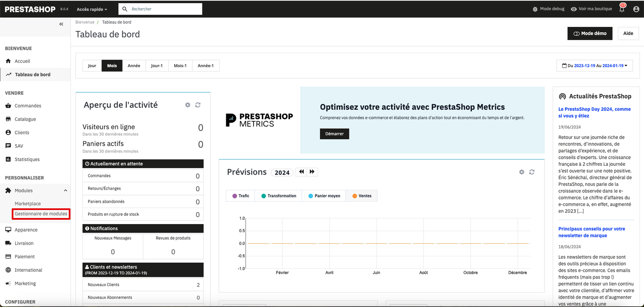Viewport: 644px width, 307px height.
Task: Click the Apparence monitor icon
Action: point(8,230)
